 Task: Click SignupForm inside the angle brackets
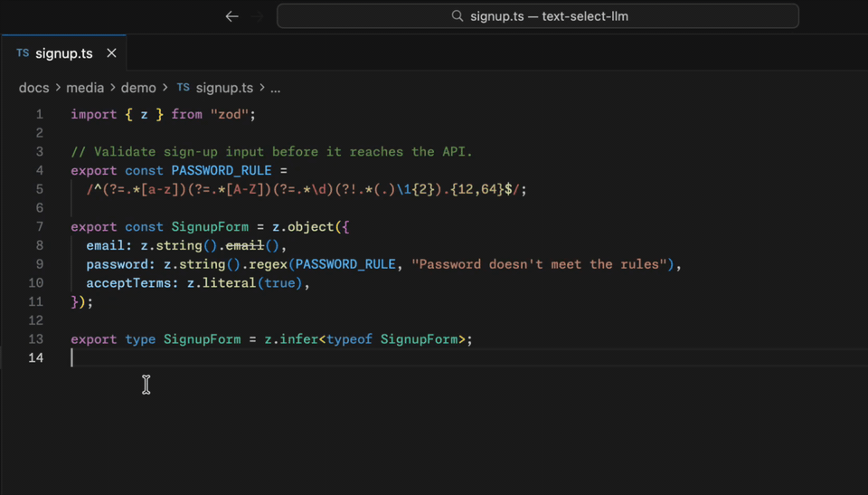pos(419,338)
